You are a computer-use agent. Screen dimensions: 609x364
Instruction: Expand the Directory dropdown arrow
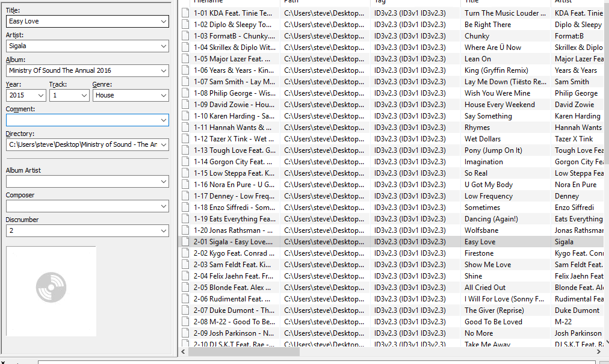(164, 144)
